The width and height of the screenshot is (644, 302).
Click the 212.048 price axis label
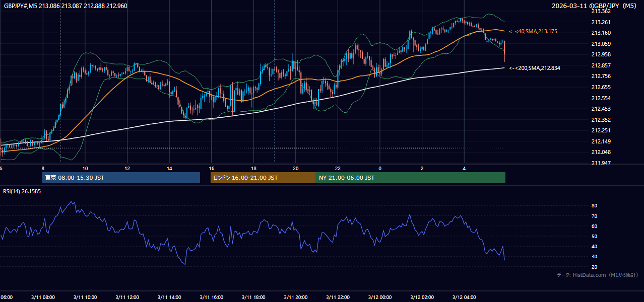click(x=601, y=152)
